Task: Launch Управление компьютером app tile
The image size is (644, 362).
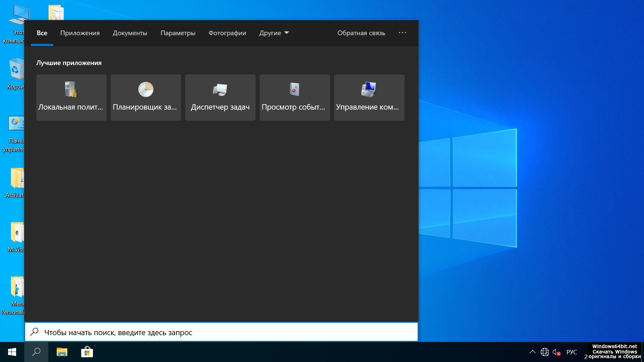Action: coord(369,97)
